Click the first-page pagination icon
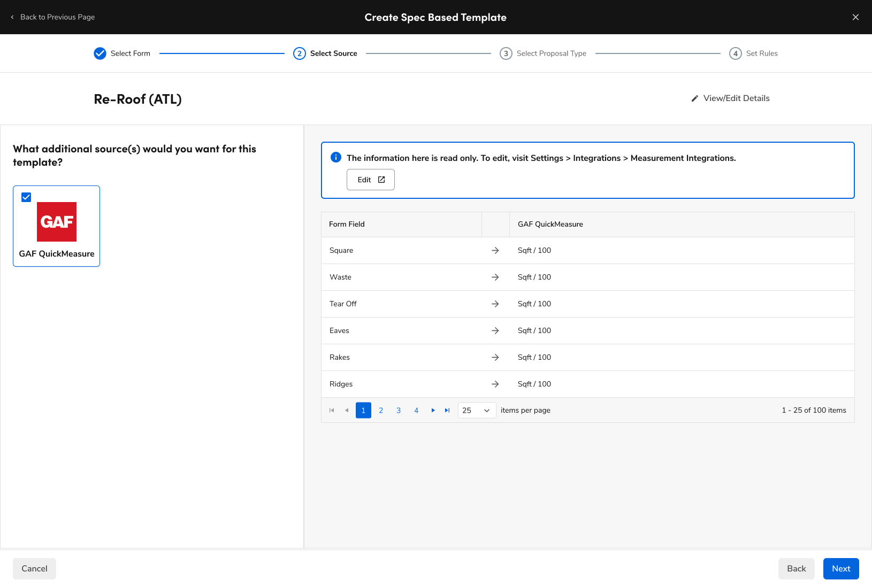 coord(331,410)
